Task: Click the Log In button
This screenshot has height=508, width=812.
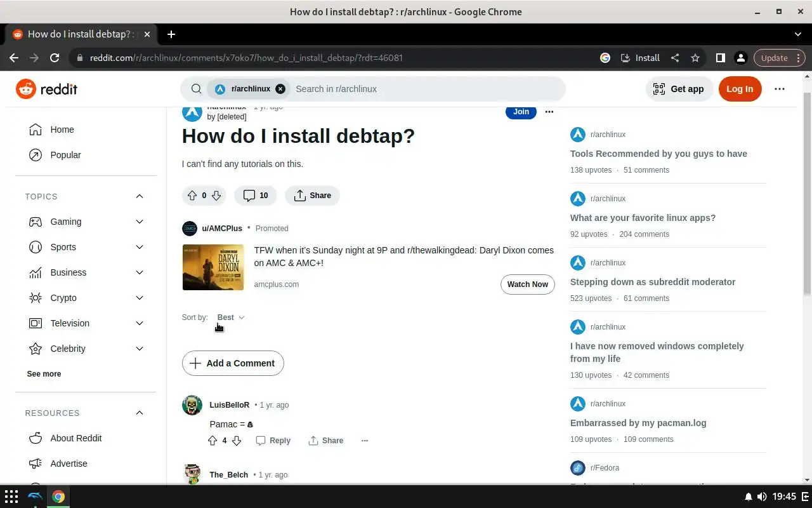Action: pos(740,89)
